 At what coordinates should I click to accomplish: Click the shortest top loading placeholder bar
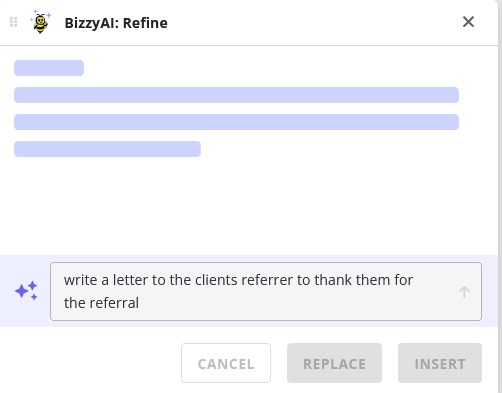click(x=49, y=68)
